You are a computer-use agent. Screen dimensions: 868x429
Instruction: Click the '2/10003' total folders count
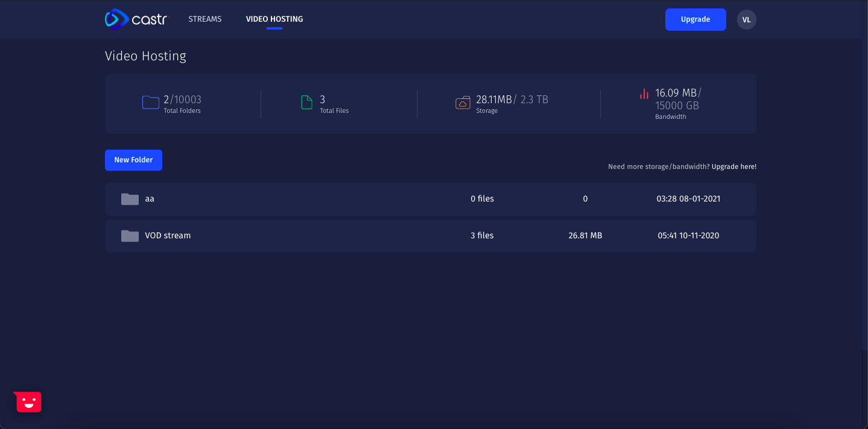[182, 100]
